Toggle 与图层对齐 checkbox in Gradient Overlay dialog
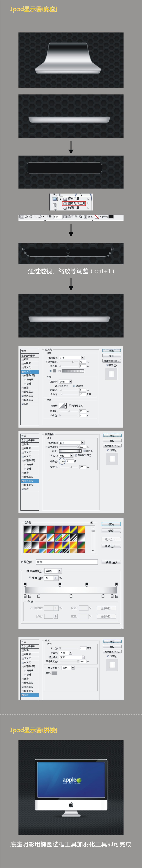This screenshot has height=868, width=142. 76,455
